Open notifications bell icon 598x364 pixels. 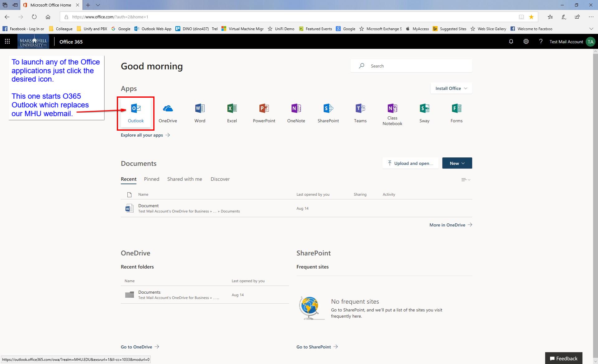tap(511, 41)
